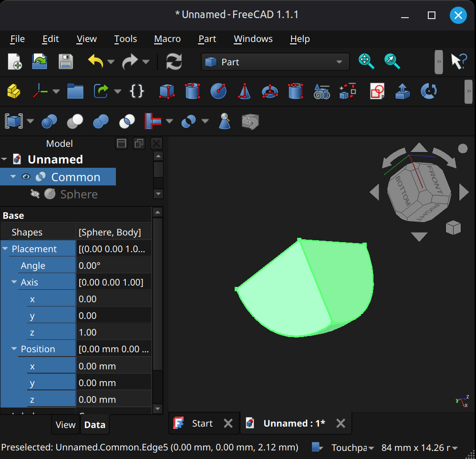Switch to the Start document tab
The width and height of the screenshot is (476, 459).
[x=202, y=423]
